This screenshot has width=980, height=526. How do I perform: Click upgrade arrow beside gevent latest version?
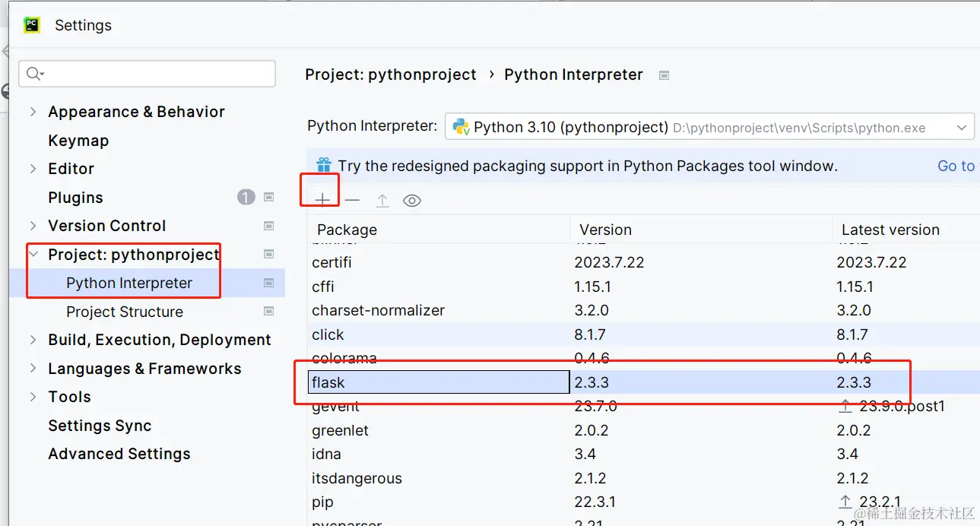point(845,406)
